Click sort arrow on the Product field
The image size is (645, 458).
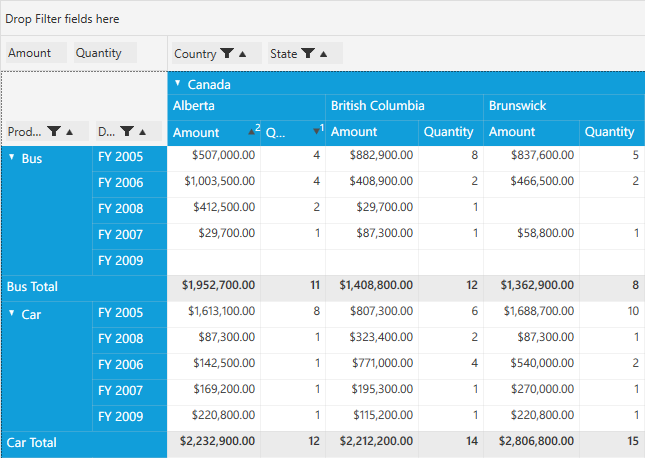(x=70, y=132)
